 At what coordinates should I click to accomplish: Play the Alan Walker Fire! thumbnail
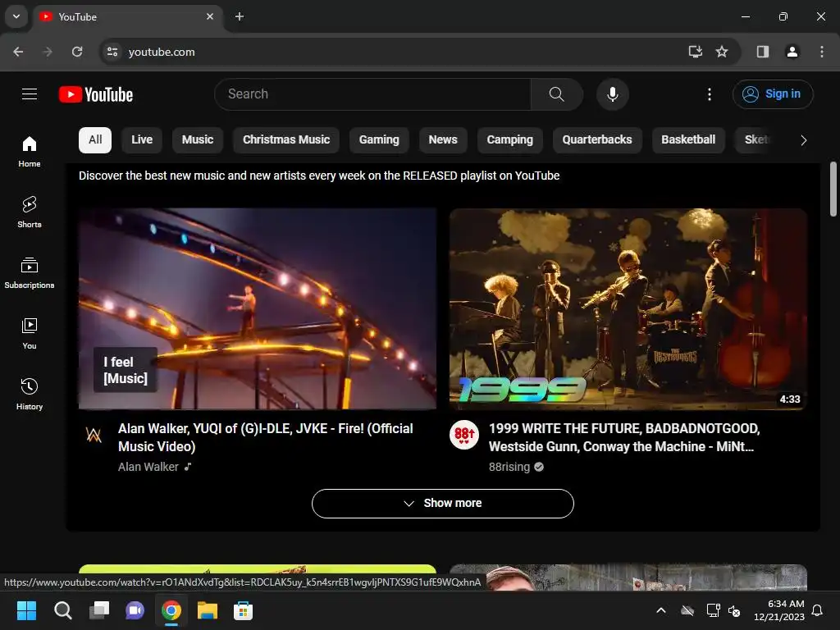coord(258,308)
